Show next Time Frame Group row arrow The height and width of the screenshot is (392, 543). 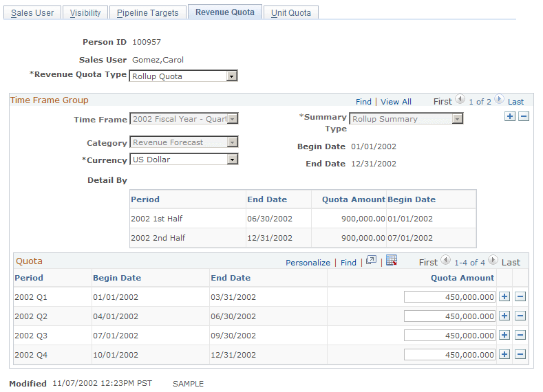click(499, 99)
